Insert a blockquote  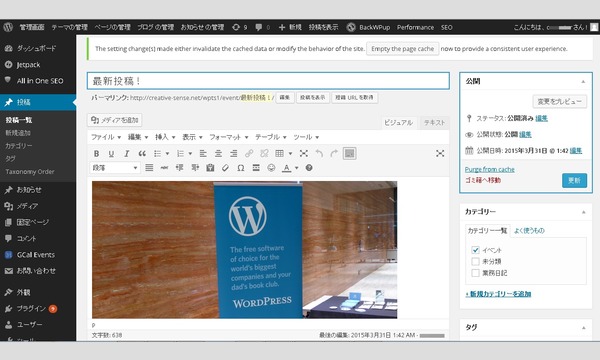(142, 153)
